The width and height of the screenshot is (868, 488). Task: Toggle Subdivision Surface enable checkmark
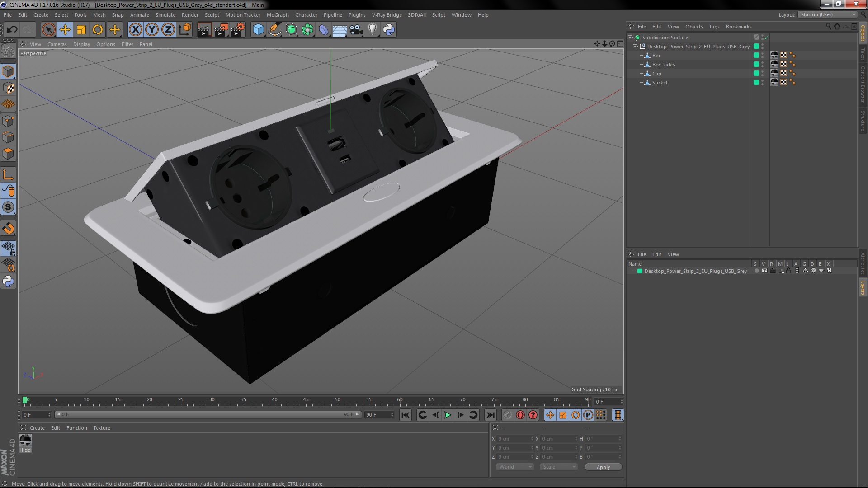click(x=766, y=38)
